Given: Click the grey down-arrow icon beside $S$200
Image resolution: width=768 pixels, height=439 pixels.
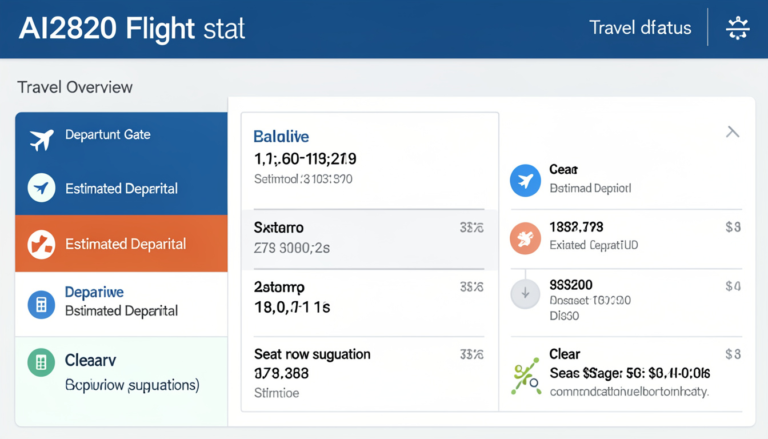Looking at the screenshot, I should point(525,295).
